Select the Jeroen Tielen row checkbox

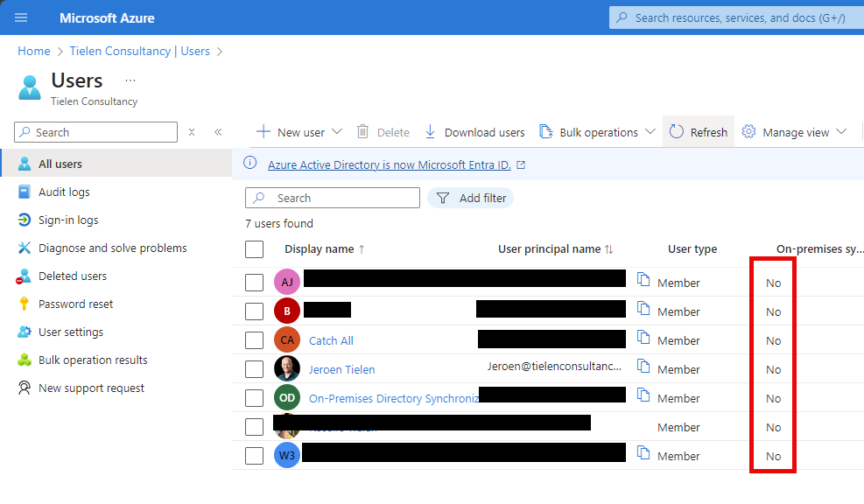[254, 369]
